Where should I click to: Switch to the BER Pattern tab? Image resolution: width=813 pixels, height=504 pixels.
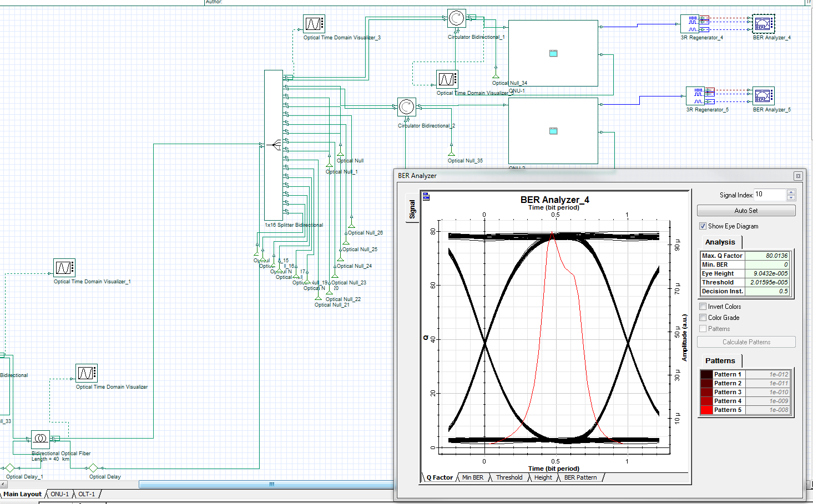click(580, 477)
